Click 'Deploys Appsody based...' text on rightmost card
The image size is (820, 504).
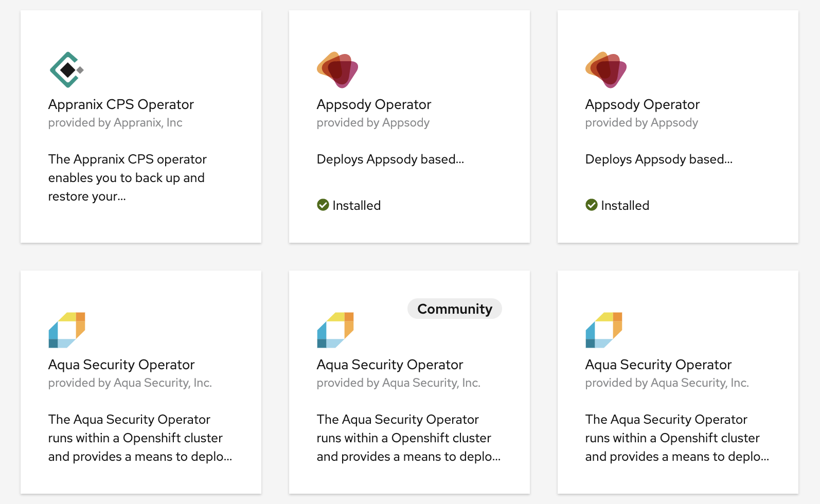(x=659, y=159)
